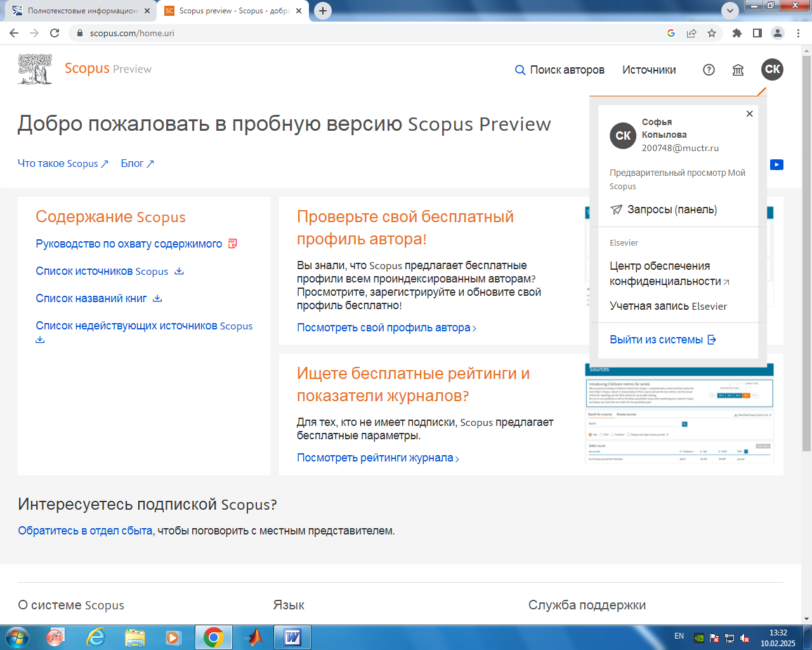Click the institution building icon in header
Screen dimensions: 812x650
[x=738, y=70]
